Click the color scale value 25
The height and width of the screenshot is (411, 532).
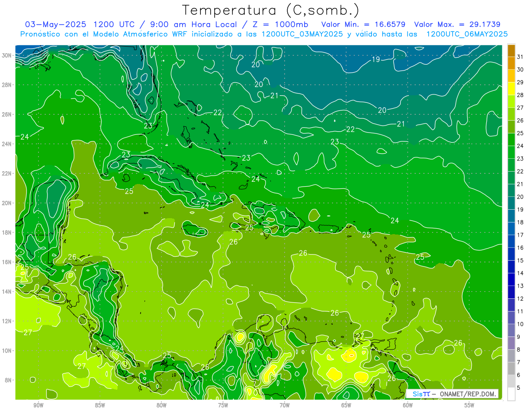520,133
